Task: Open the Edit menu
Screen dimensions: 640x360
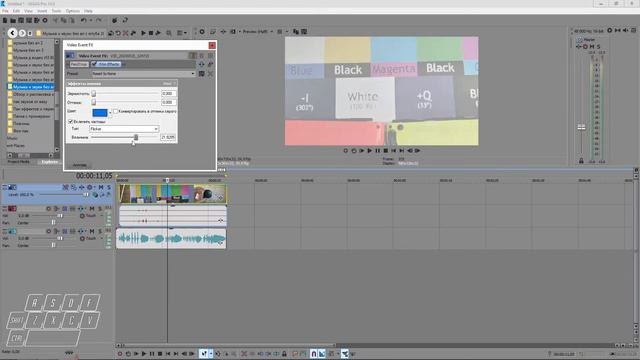Action: [x=16, y=11]
